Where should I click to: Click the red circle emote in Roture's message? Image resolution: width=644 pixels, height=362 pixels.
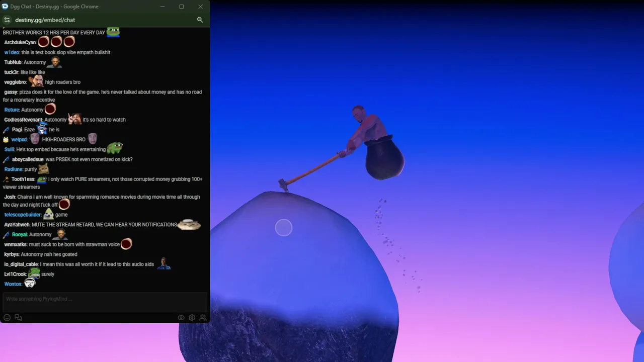50,109
